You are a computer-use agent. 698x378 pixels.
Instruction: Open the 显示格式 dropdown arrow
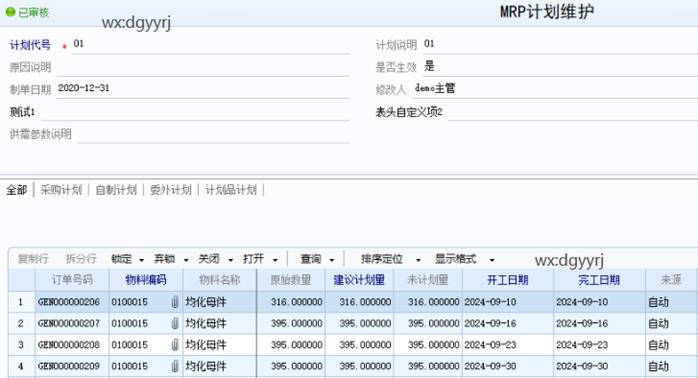click(x=492, y=260)
